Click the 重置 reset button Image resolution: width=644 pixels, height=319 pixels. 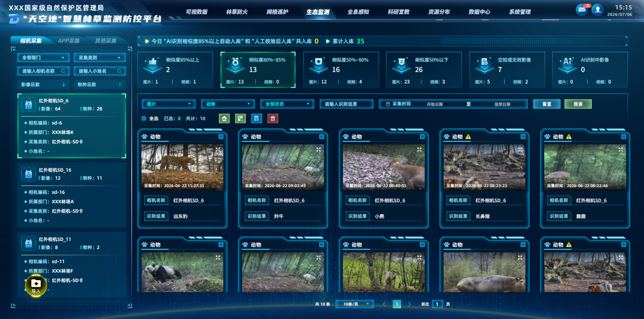547,104
